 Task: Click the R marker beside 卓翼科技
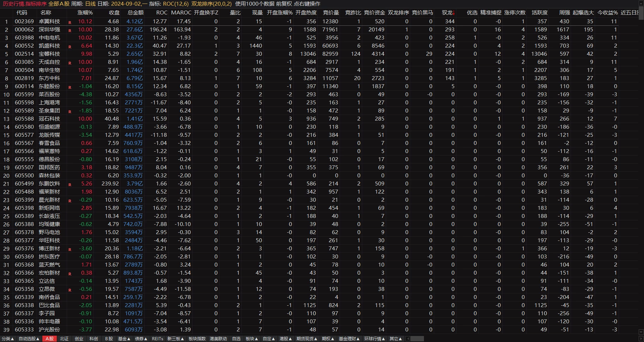pos(70,23)
